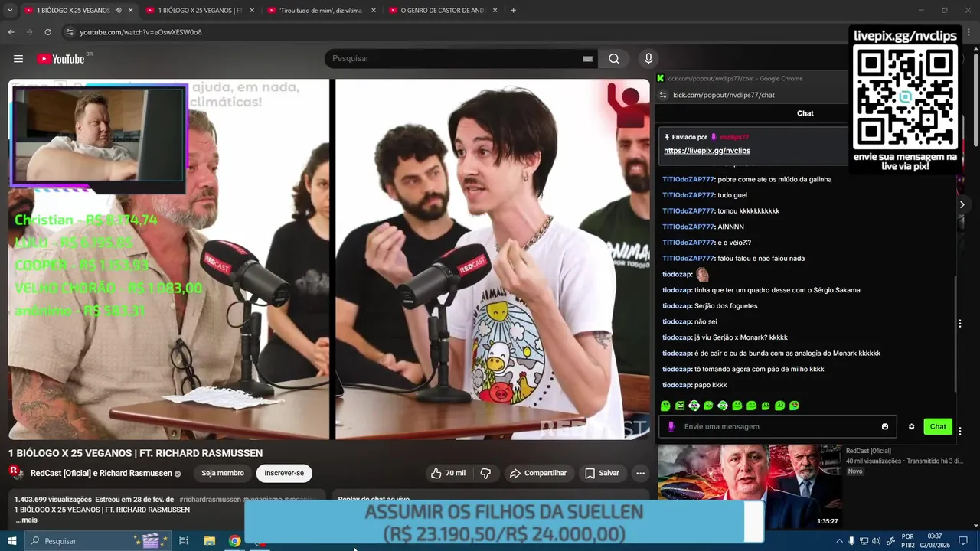Click the YouTube search magnifier button
Image resolution: width=980 pixels, height=551 pixels.
click(614, 59)
